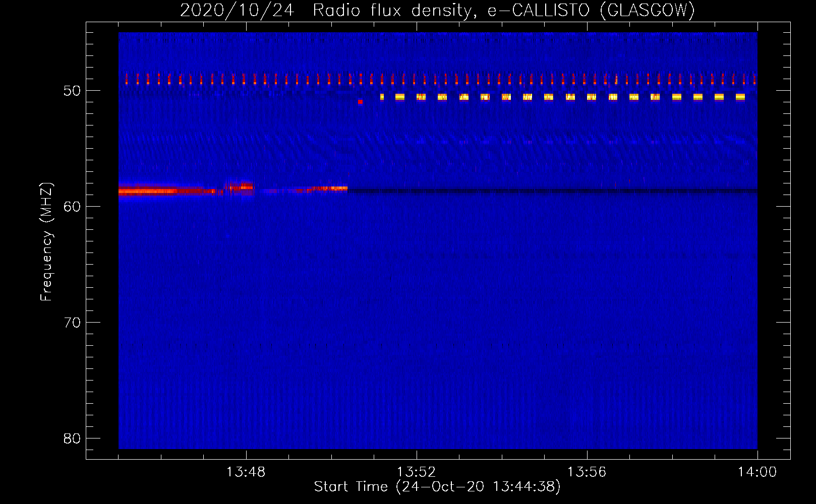Click the isolated red spot near 51 MHz
The image size is (816, 504).
tap(360, 102)
